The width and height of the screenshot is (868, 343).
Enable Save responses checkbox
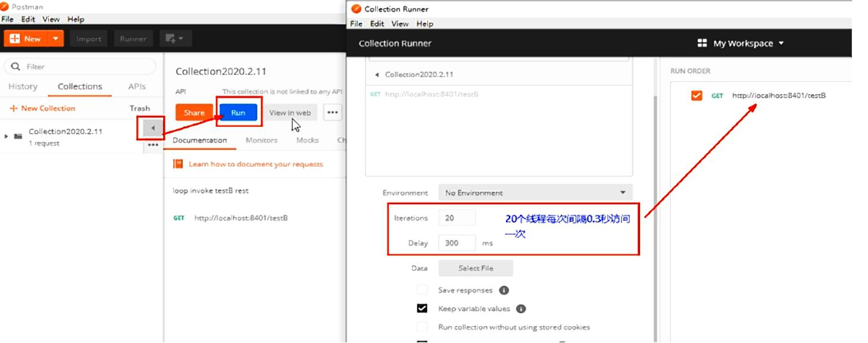coord(422,290)
